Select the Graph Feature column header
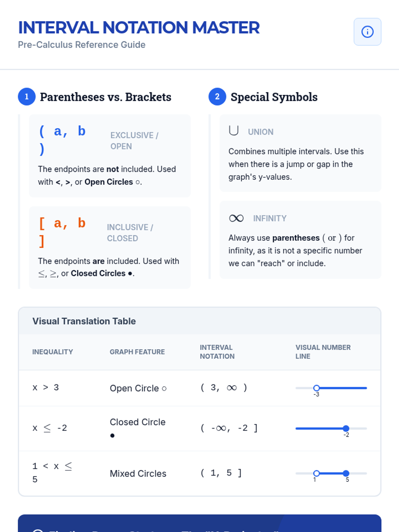The image size is (399, 532). (x=137, y=352)
